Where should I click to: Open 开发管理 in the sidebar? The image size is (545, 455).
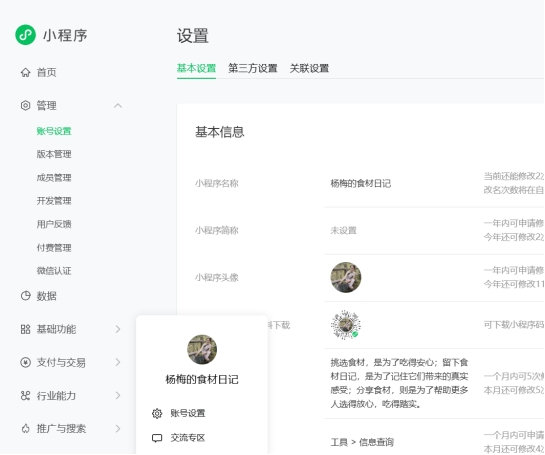click(x=54, y=201)
